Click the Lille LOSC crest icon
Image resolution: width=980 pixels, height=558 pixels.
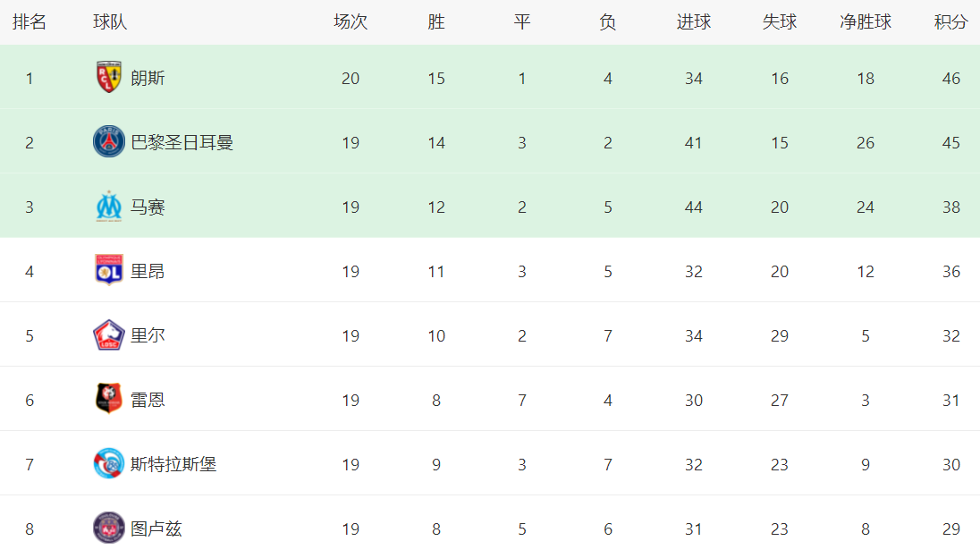[x=108, y=335]
